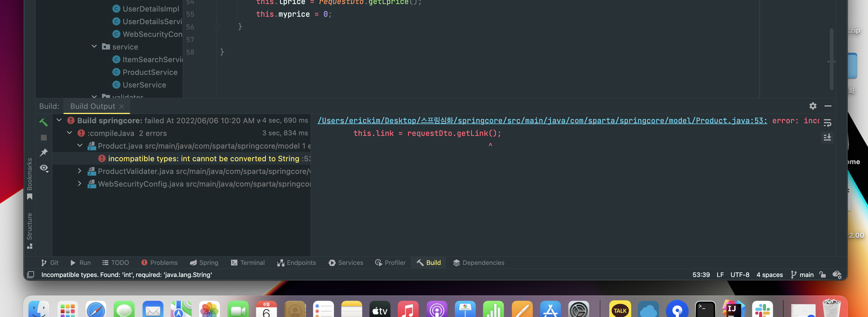The image size is (868, 317).
Task: Open the Structure side panel
Action: coord(30,231)
